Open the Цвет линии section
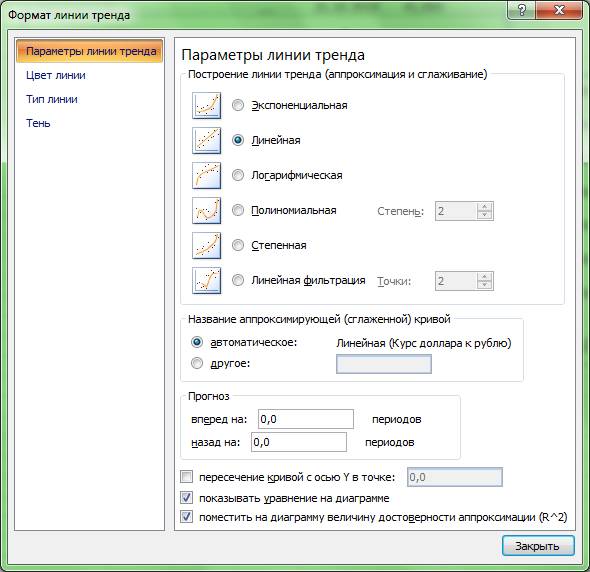590x572 pixels. tap(56, 75)
